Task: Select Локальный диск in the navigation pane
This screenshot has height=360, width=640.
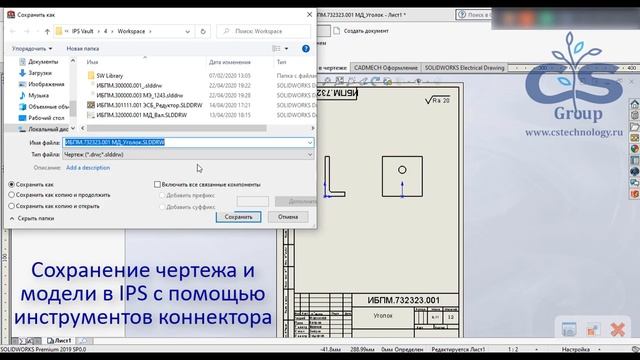Action: pyautogui.click(x=43, y=129)
